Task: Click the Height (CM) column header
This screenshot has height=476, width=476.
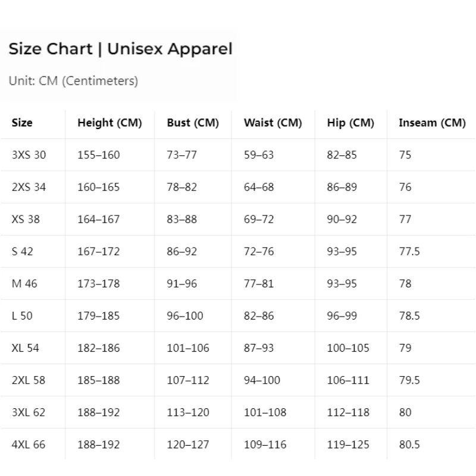Action: tap(109, 123)
